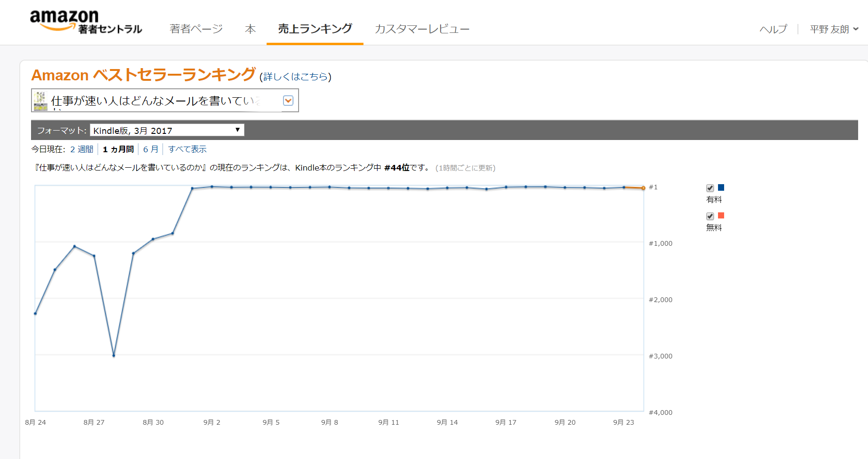Click the Amazon ベストセラーランキング heading
This screenshot has height=459, width=868.
coord(143,75)
